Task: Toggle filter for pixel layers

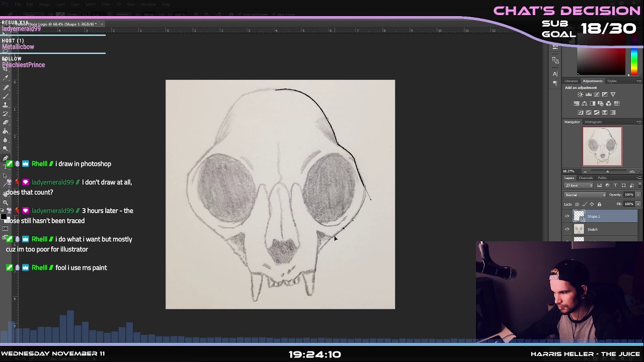Action: [x=599, y=186]
